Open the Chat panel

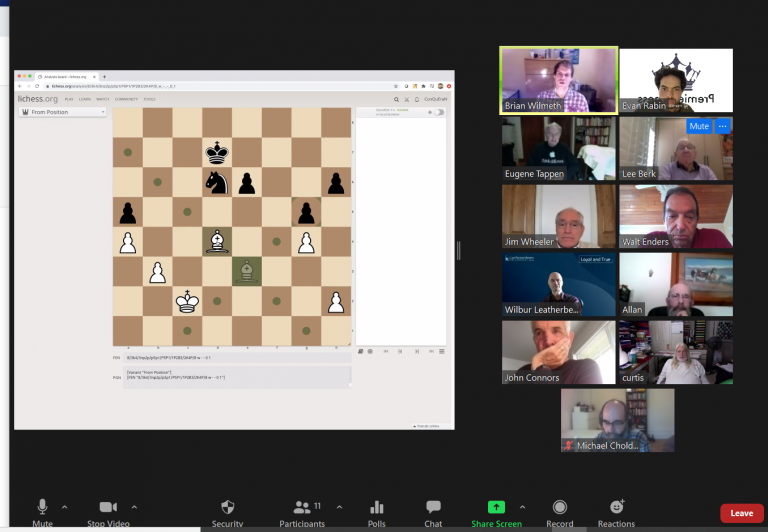433,508
